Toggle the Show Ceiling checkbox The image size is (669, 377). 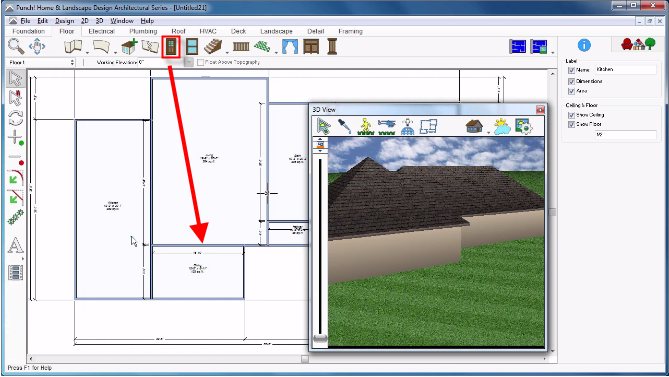[x=571, y=115]
